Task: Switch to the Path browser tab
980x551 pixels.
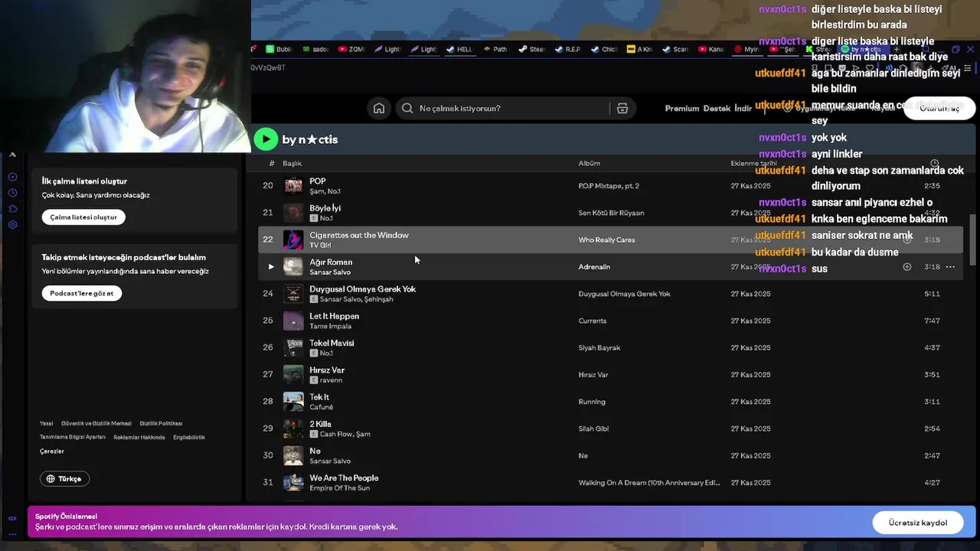Action: pos(495,49)
